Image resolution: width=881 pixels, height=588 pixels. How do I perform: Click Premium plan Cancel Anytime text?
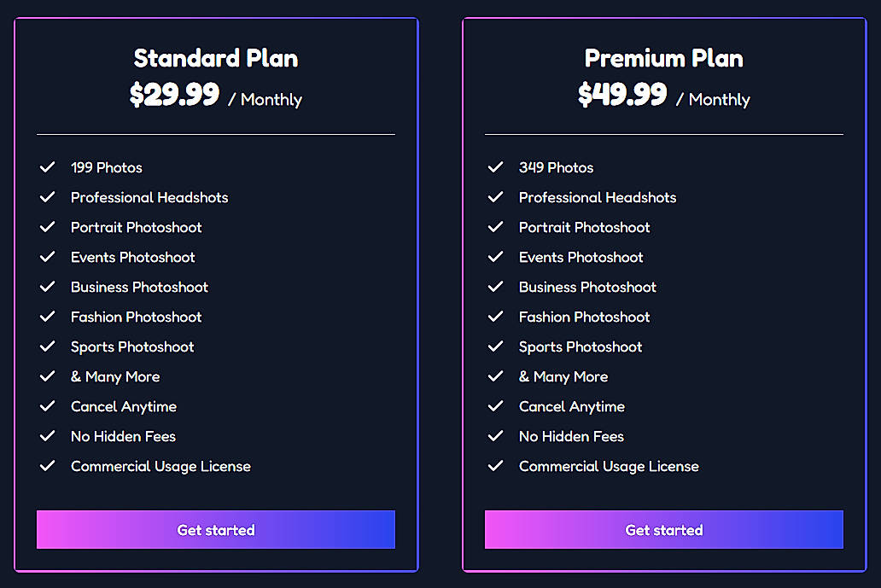pyautogui.click(x=572, y=407)
